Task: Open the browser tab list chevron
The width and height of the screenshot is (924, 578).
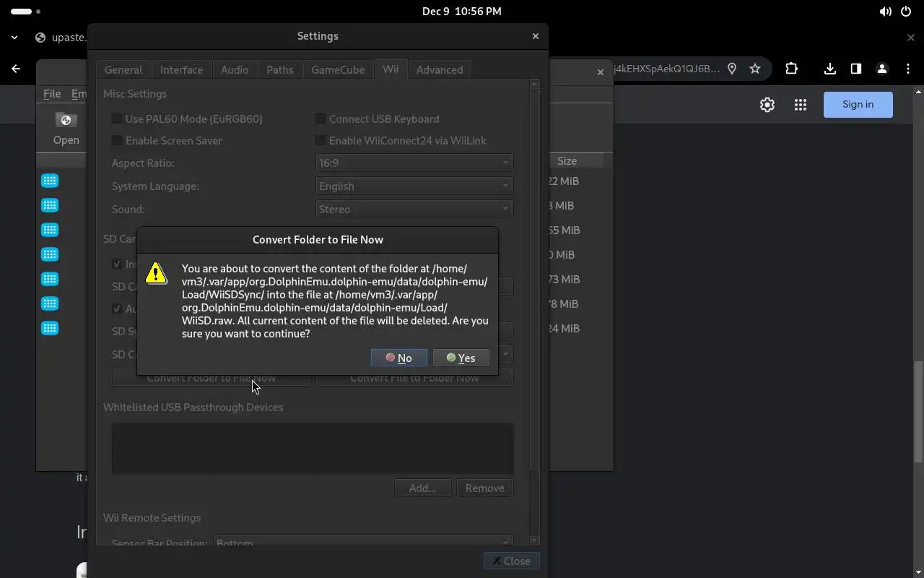Action: (x=14, y=38)
